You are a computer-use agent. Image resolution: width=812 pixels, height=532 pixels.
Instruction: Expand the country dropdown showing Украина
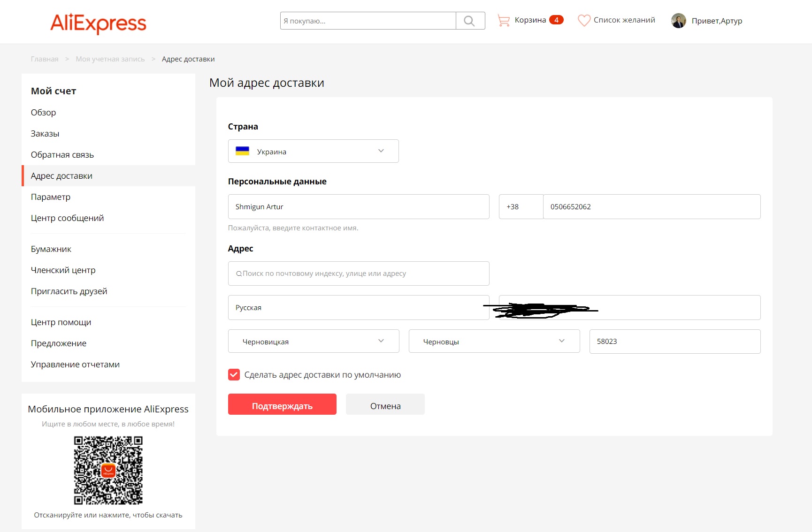coord(313,151)
